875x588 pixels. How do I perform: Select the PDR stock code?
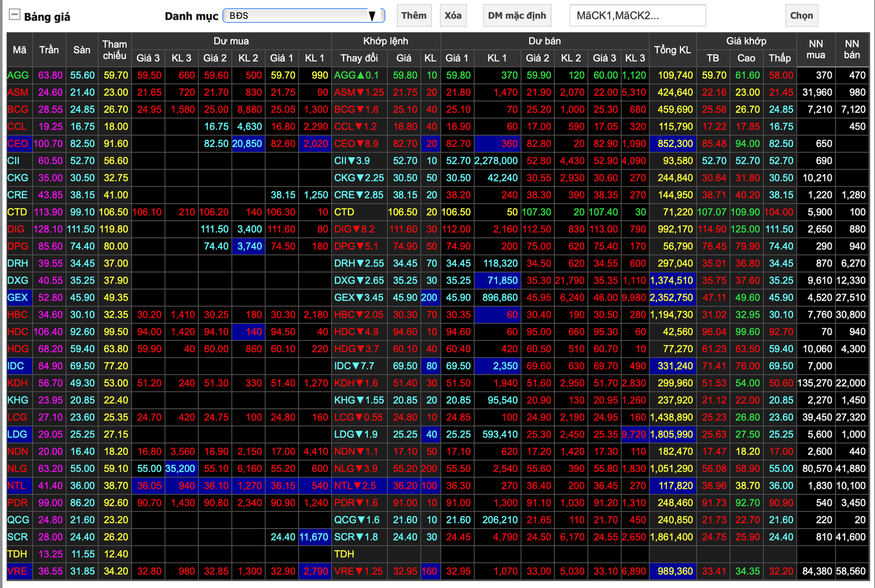click(18, 503)
